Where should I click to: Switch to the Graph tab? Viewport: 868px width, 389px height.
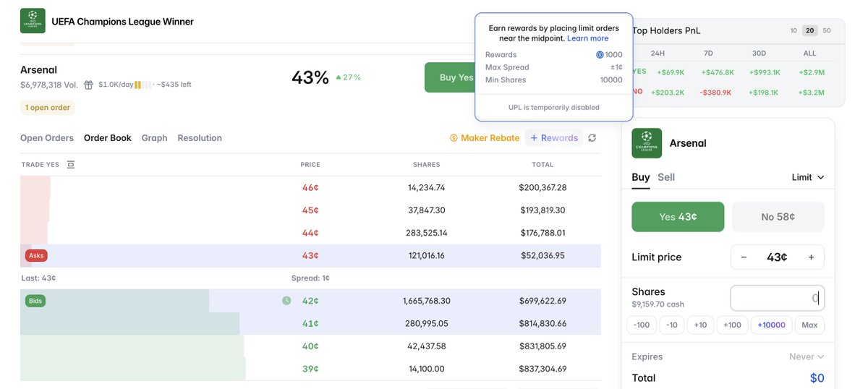(155, 138)
